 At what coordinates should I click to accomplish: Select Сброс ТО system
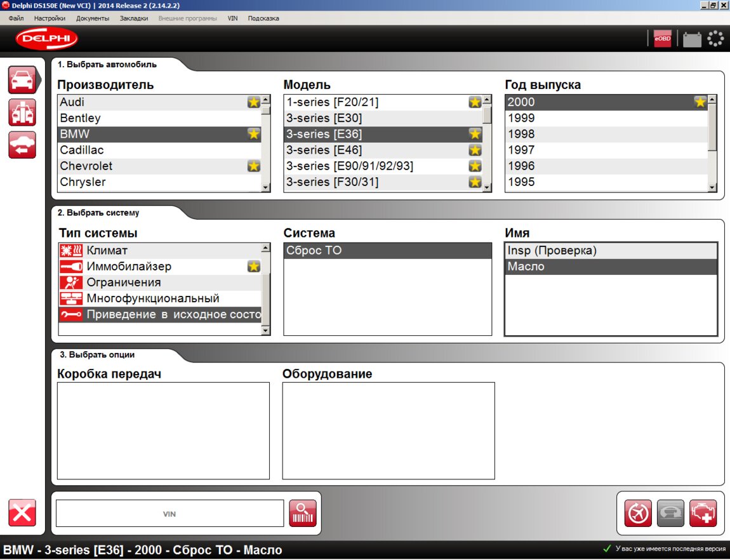pos(388,250)
